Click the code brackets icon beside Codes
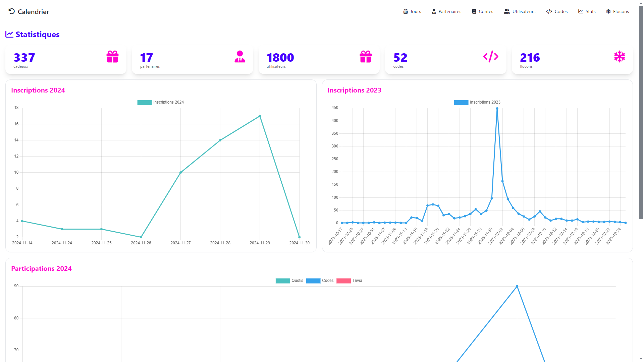The height and width of the screenshot is (362, 644). 549,11
